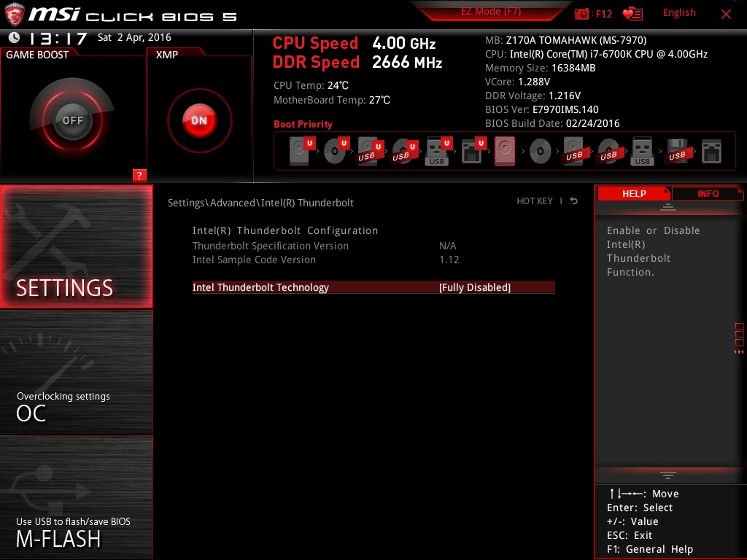Click the Intel(R) Thunderbolt Configuration heading
The image size is (747, 560).
click(285, 230)
